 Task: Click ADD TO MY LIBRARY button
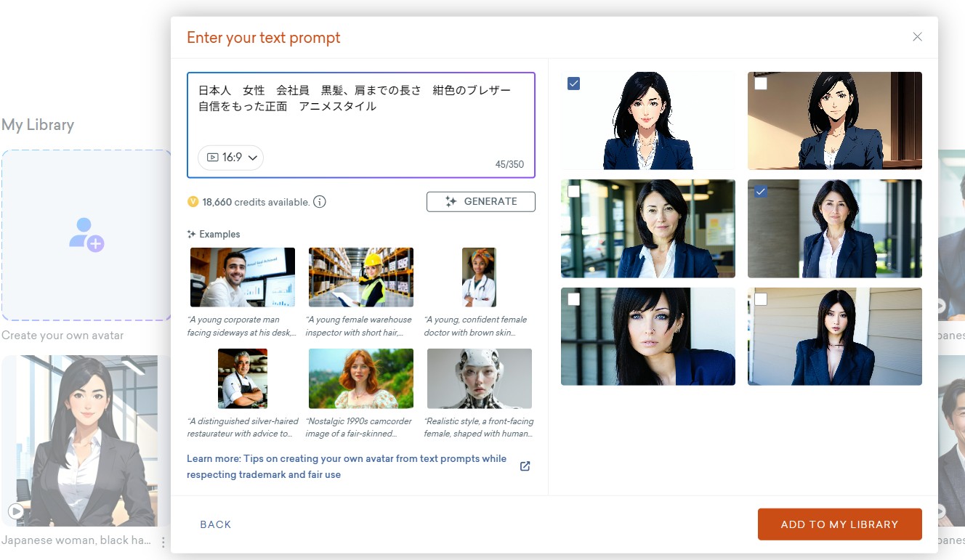pos(839,524)
